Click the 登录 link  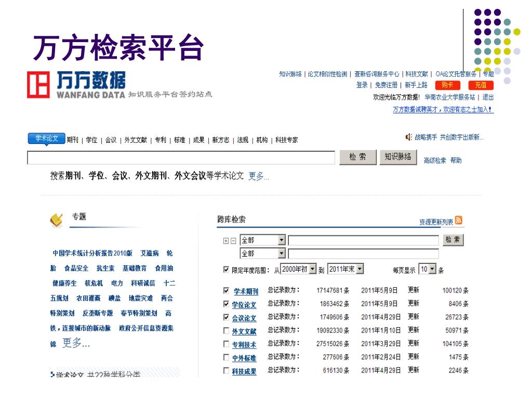(362, 85)
